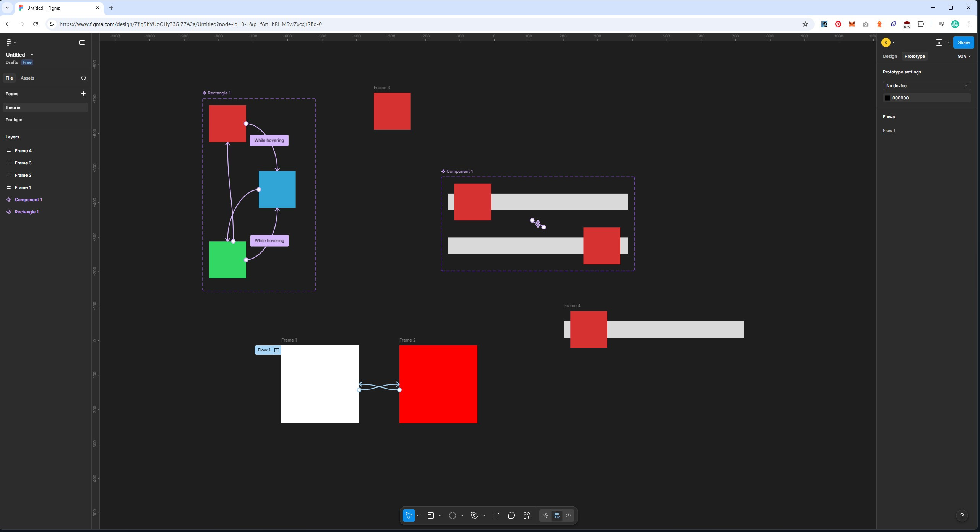Select the Pen tool
This screenshot has height=532, width=980.
(x=474, y=516)
